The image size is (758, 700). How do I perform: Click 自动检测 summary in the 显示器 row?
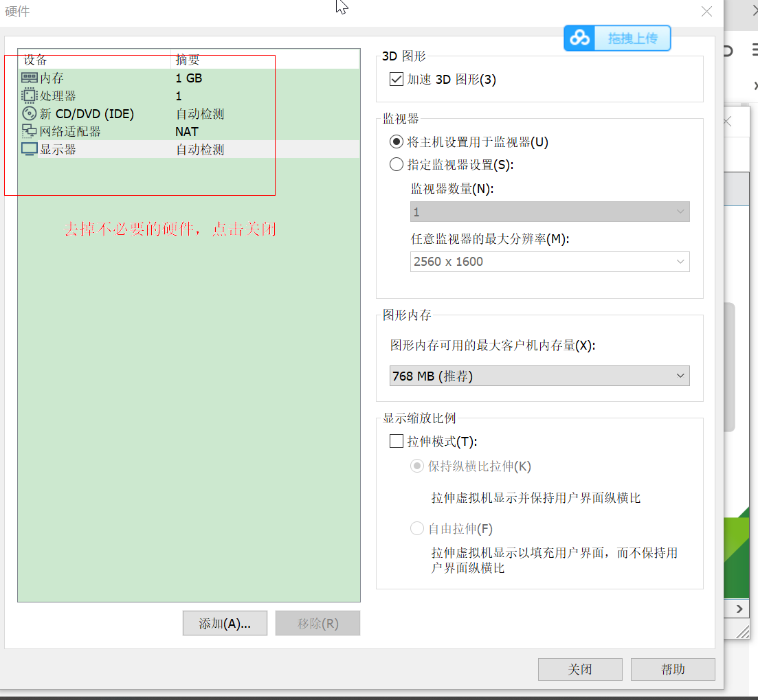tap(200, 150)
